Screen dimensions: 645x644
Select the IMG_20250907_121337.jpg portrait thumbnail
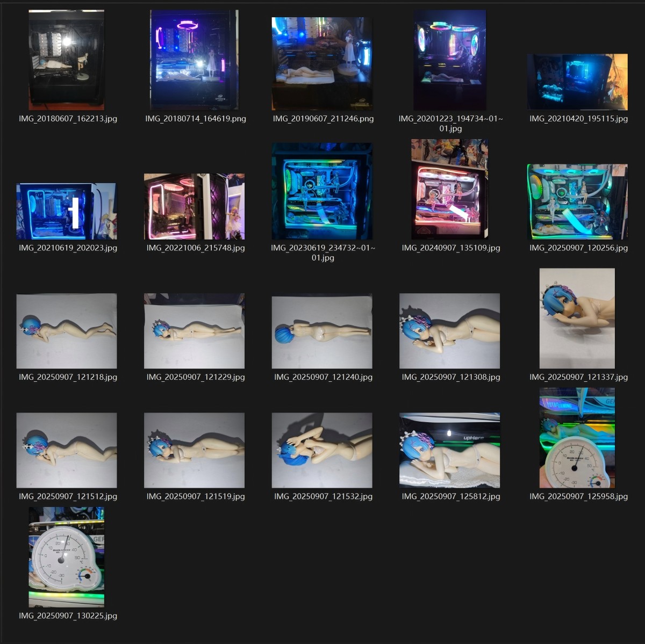point(577,319)
